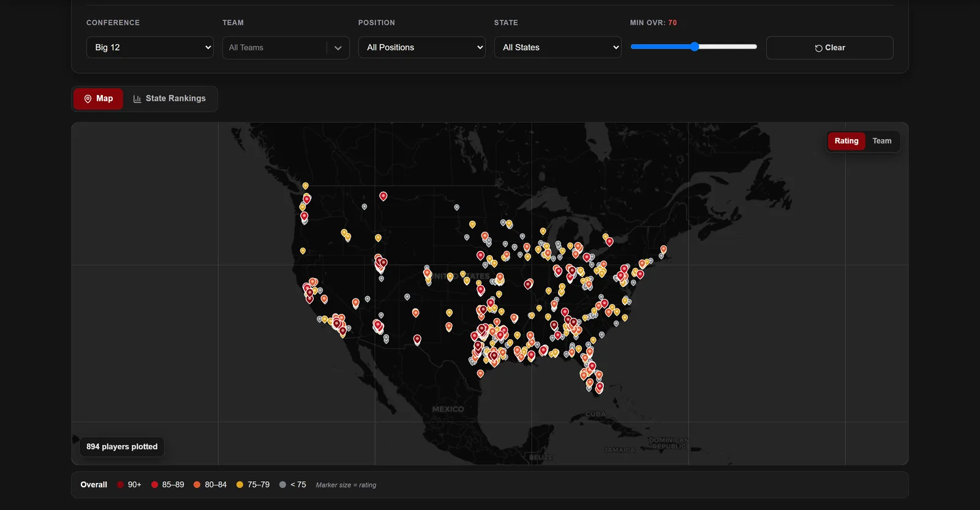Screen dimensions: 980x510
Task: Switch marker coloring to Team mode
Action: pyautogui.click(x=882, y=141)
